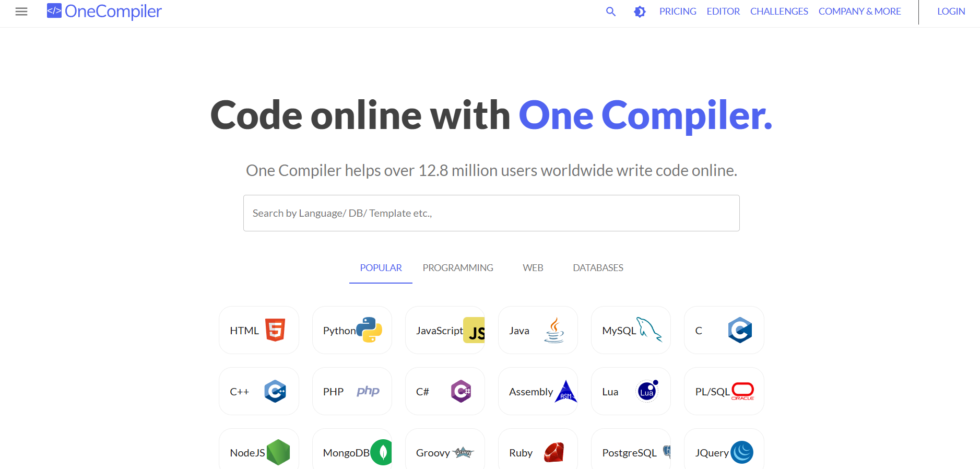Switch to the Popular tab
980x469 pixels.
click(381, 268)
